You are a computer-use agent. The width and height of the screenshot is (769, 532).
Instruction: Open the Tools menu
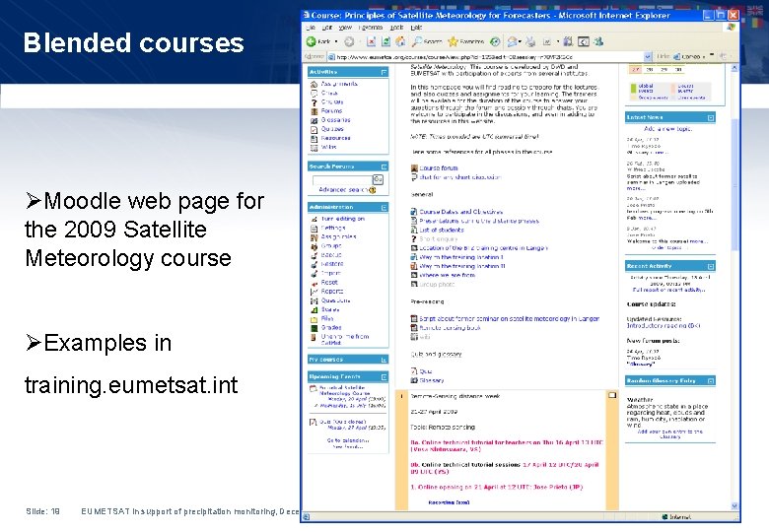[396, 28]
